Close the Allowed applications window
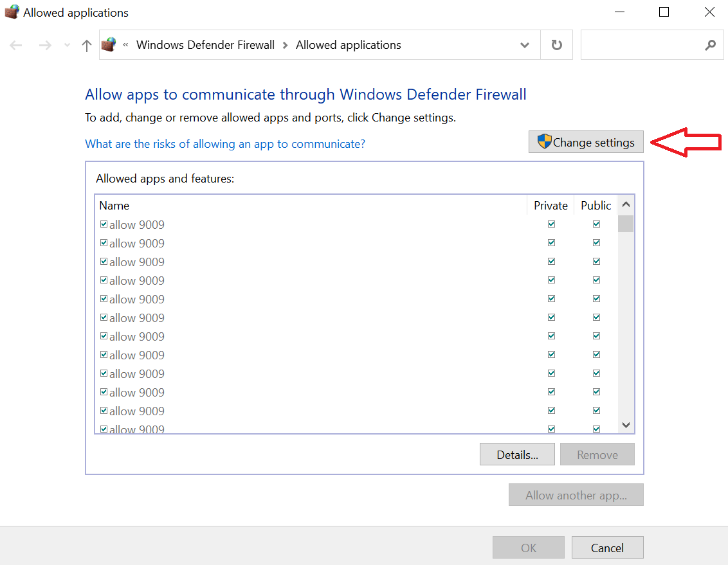 709,12
